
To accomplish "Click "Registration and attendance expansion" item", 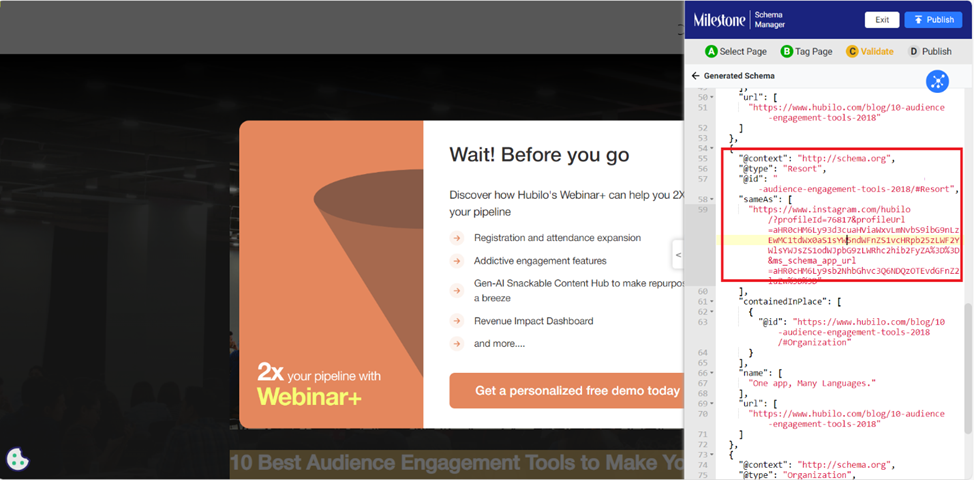I will click(557, 238).
